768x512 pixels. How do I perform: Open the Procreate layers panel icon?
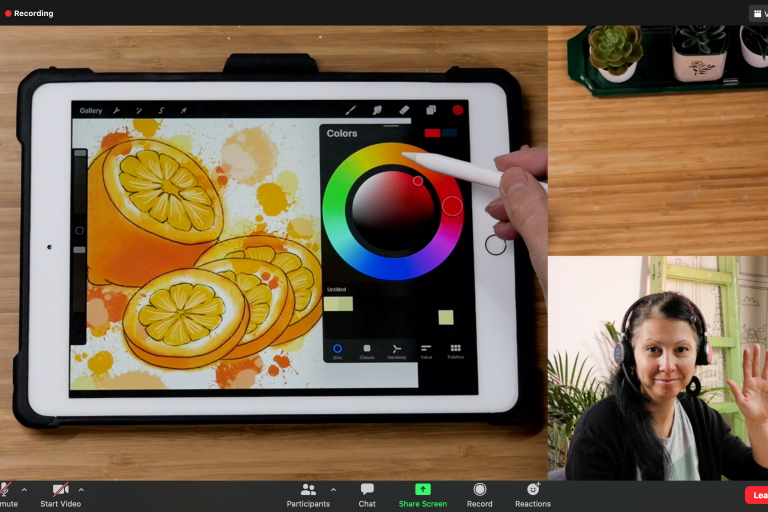[x=431, y=110]
